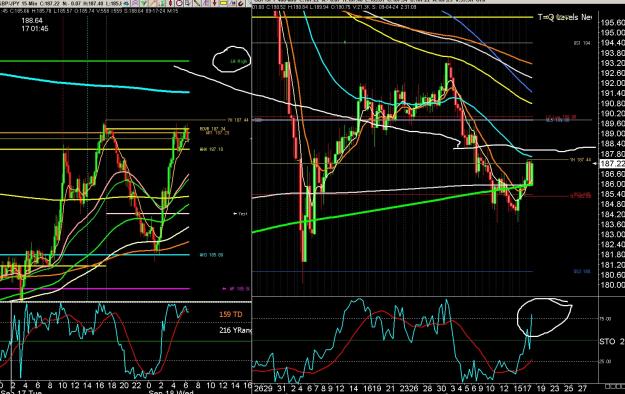Click the 25 date on daily chart axis
This screenshot has height=394, width=625.
click(569, 388)
